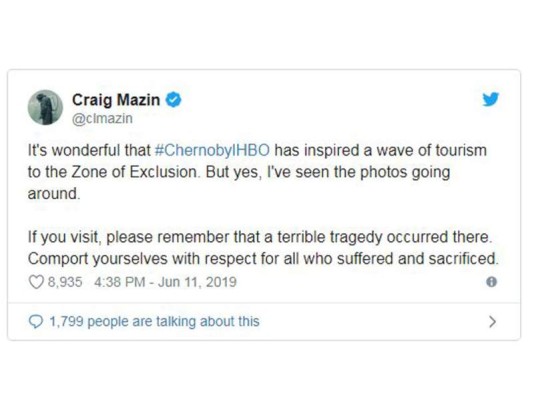Click the line "Comport yourselves with respect"

(263, 259)
